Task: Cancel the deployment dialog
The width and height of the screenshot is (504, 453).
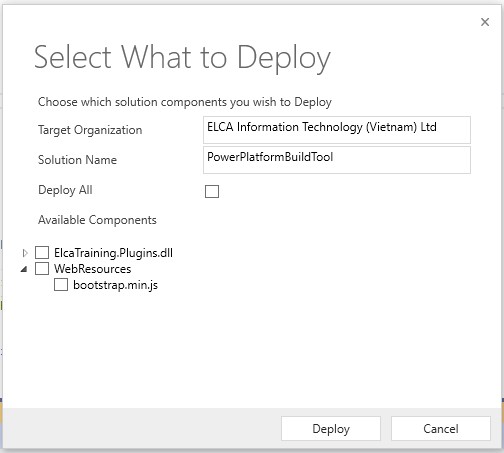Action: 441,428
